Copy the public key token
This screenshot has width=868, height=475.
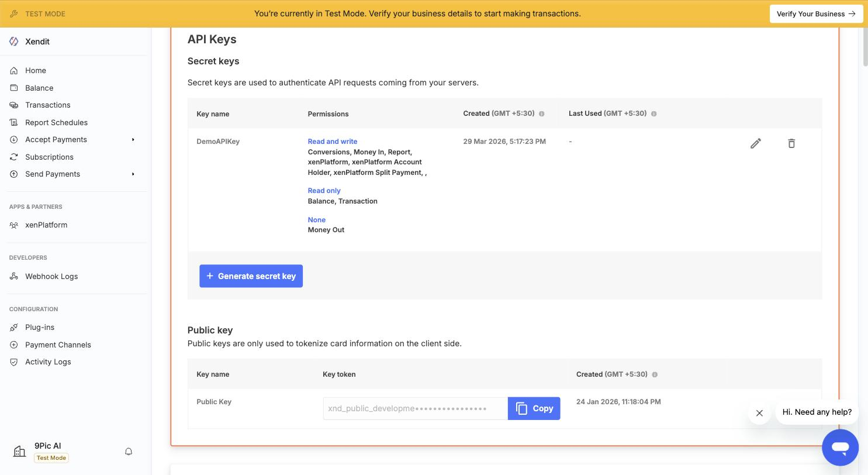point(534,408)
